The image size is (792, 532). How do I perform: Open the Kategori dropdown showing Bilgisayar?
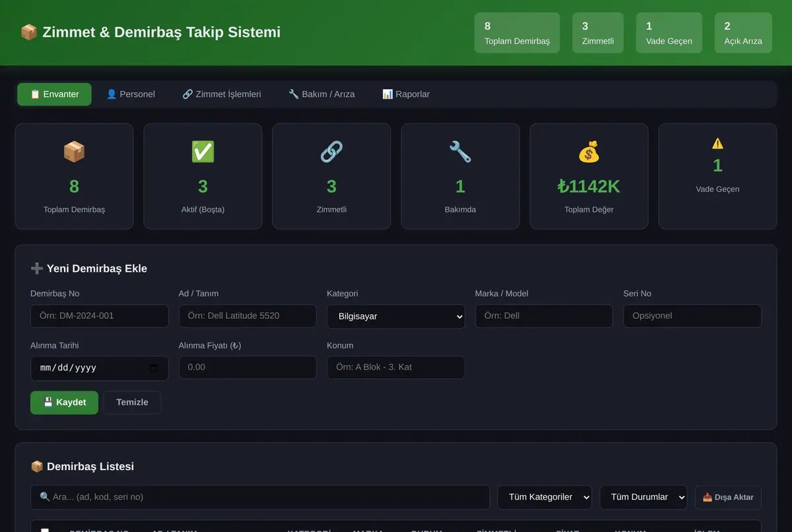(396, 316)
